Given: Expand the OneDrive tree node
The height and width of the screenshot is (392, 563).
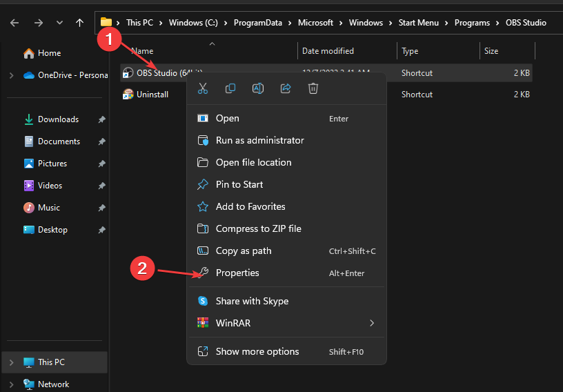Looking at the screenshot, I should point(11,75).
